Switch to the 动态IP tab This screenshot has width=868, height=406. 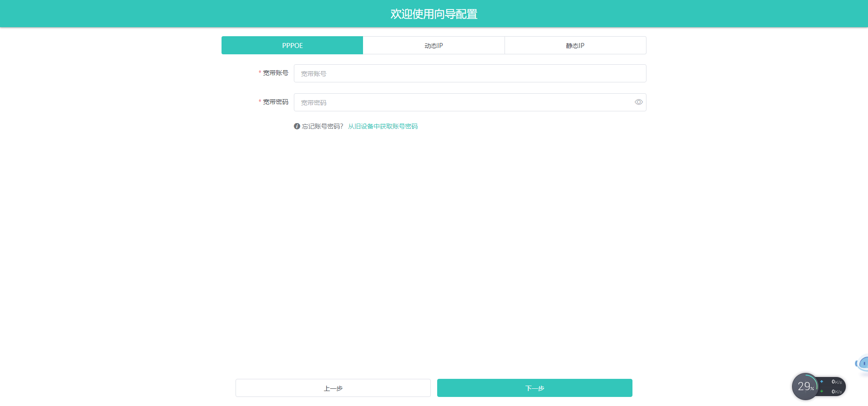(x=434, y=45)
